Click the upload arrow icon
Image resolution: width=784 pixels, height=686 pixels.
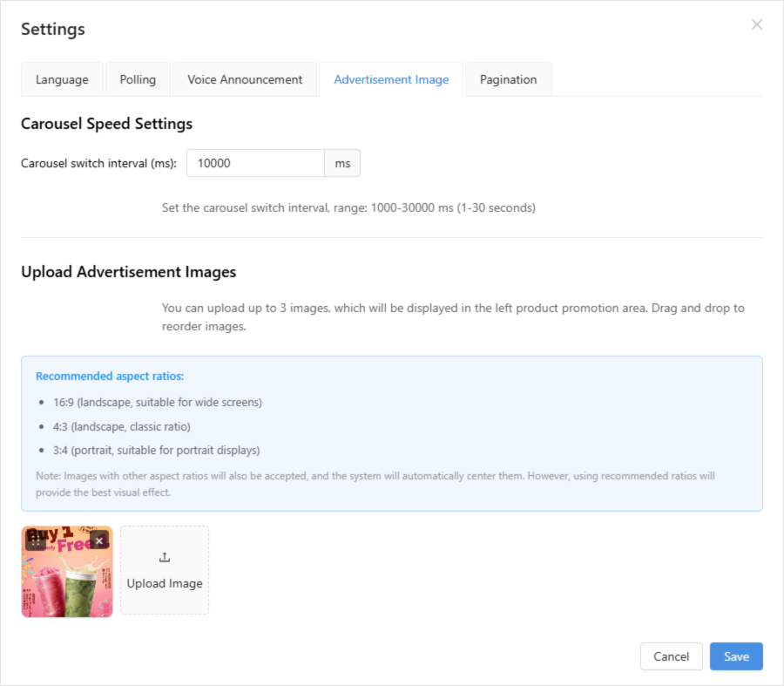165,558
